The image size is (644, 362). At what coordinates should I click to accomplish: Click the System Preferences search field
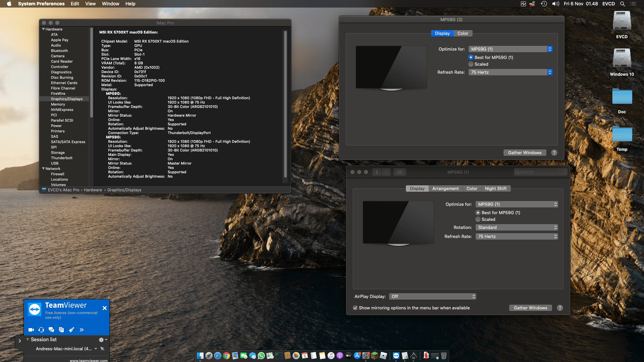540,172
